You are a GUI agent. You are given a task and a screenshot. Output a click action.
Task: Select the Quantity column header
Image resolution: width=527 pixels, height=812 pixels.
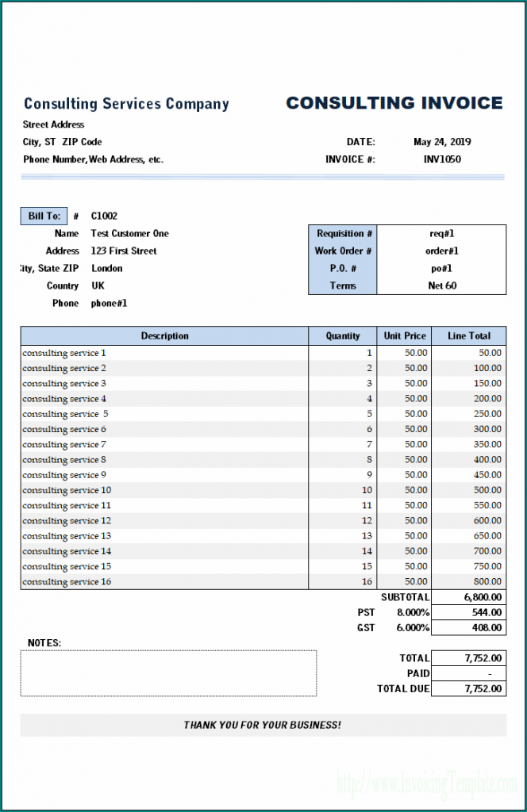tap(342, 336)
